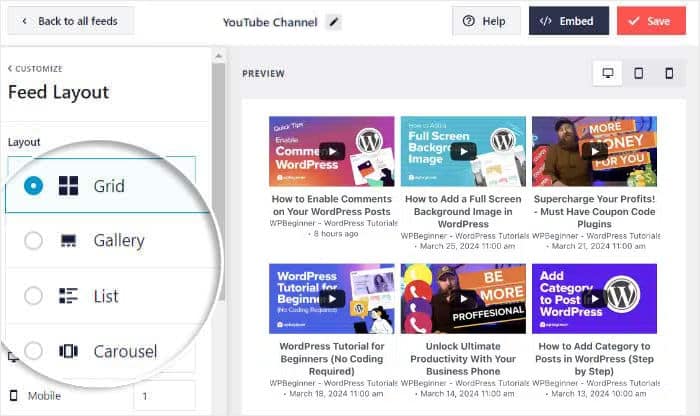Click the Layout section label
This screenshot has width=700, height=416.
24,142
